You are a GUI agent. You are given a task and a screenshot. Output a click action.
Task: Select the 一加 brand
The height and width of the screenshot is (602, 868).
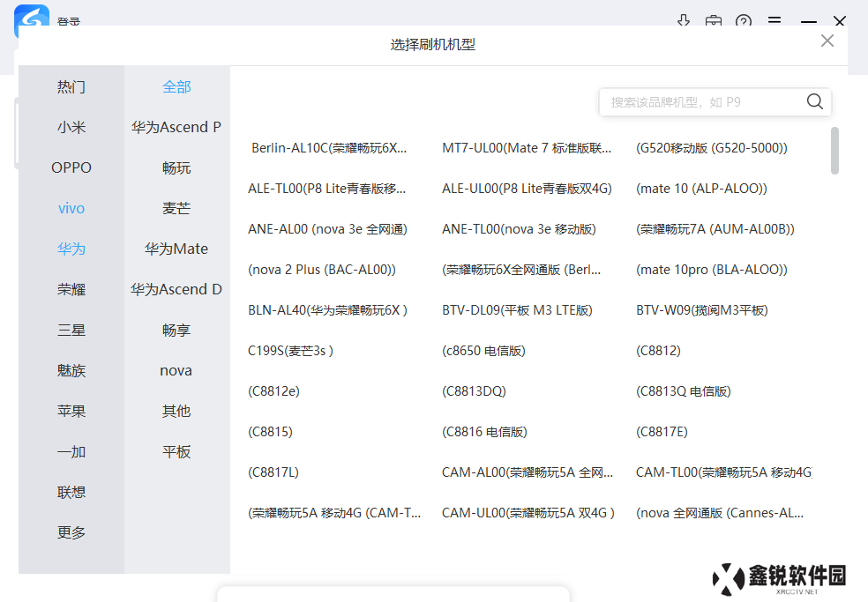pos(71,452)
